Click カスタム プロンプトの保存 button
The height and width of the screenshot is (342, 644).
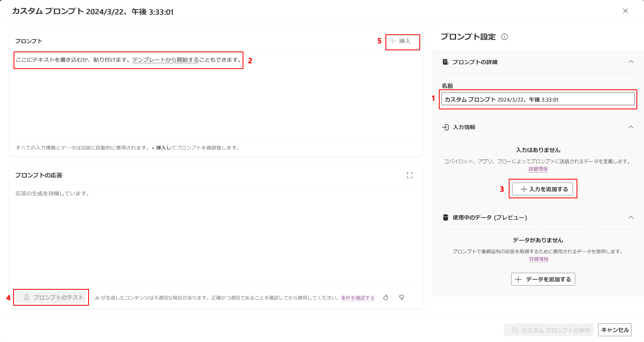pos(548,330)
